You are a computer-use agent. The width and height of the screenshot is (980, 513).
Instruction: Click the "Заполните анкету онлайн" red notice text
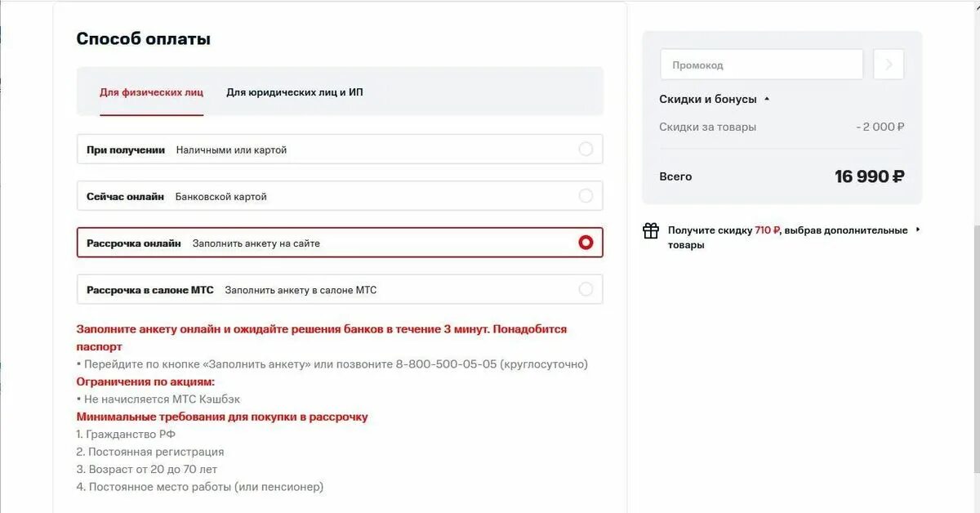click(321, 329)
